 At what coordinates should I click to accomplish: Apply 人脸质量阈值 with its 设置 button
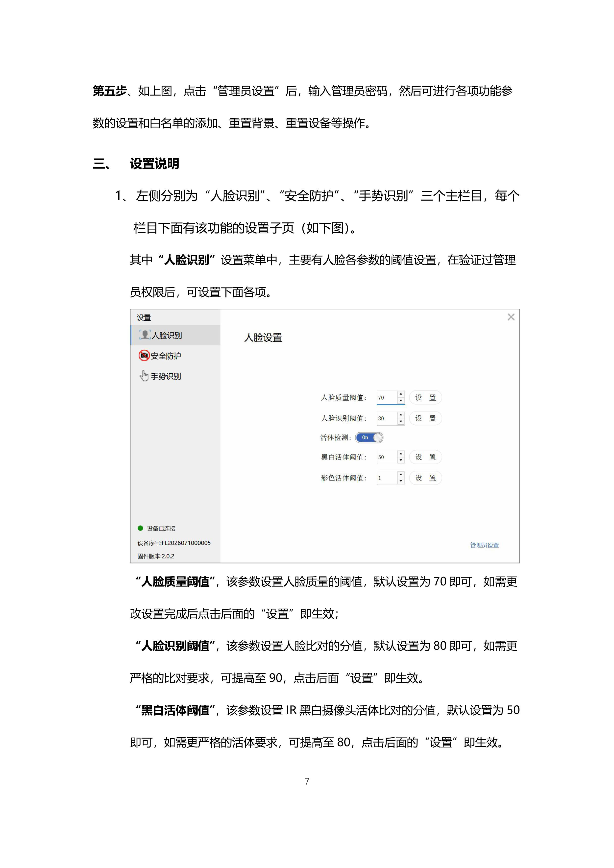[425, 398]
